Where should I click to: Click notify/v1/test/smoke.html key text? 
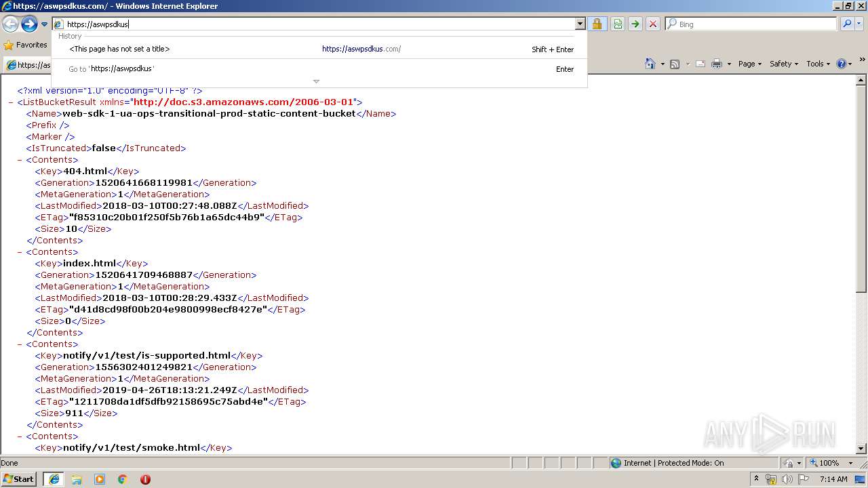click(x=132, y=448)
